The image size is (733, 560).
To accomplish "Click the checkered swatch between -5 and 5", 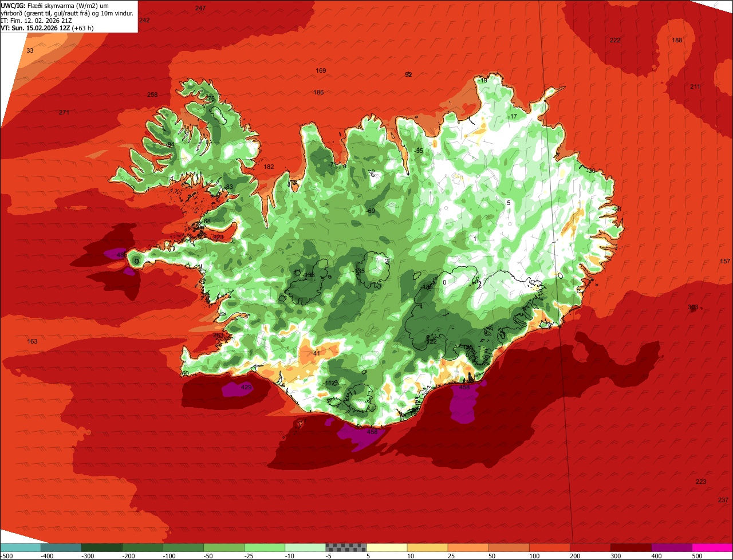I will [x=346, y=547].
